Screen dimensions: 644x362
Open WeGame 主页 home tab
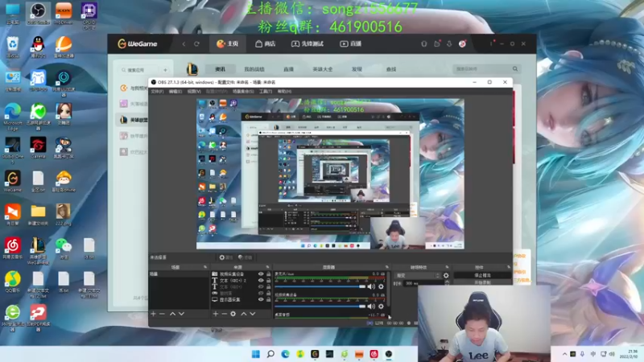click(228, 43)
